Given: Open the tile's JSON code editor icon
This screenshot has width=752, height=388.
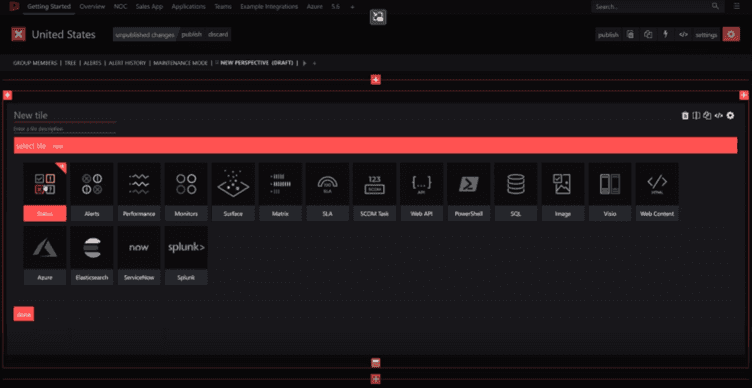Looking at the screenshot, I should pyautogui.click(x=718, y=116).
